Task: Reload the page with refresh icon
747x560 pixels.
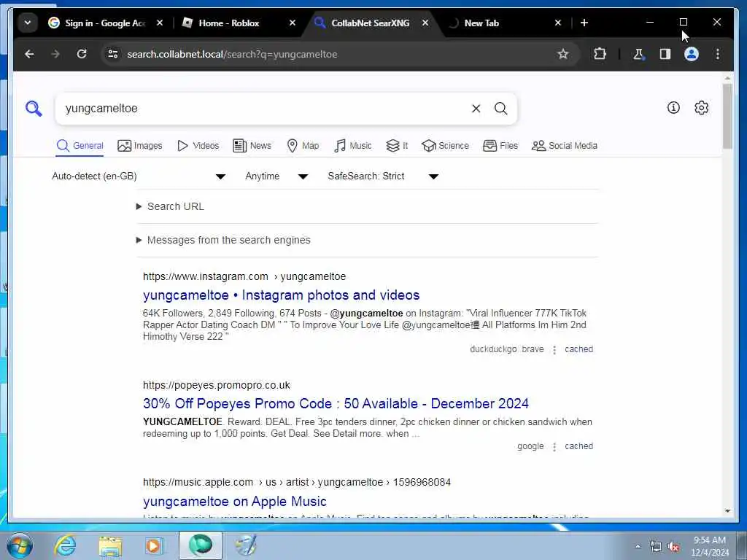Action: [82, 54]
